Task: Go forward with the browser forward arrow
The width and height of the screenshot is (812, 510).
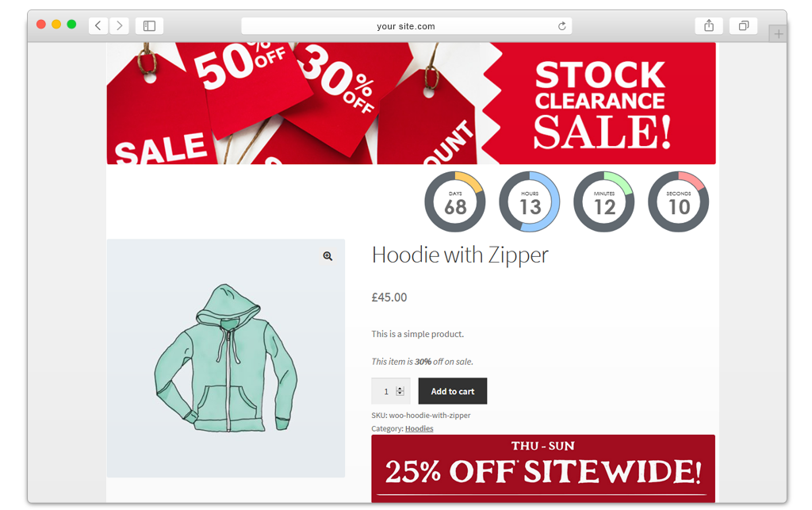Action: tap(119, 25)
